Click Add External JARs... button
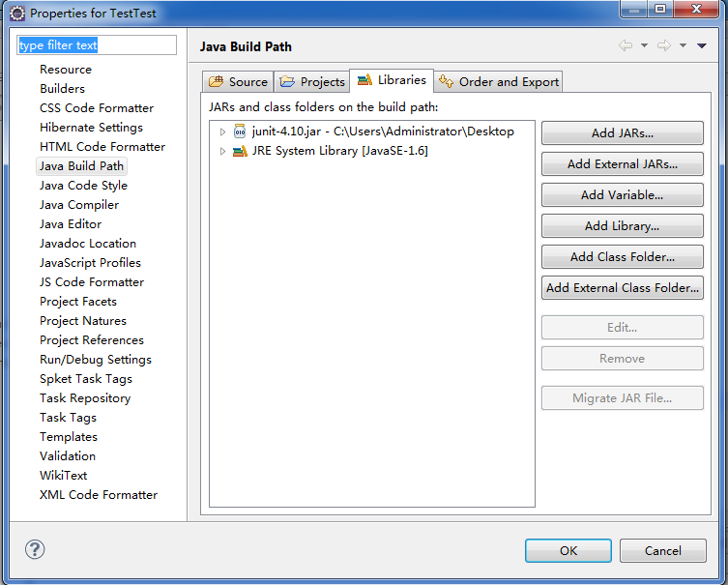728x585 pixels. (x=623, y=163)
